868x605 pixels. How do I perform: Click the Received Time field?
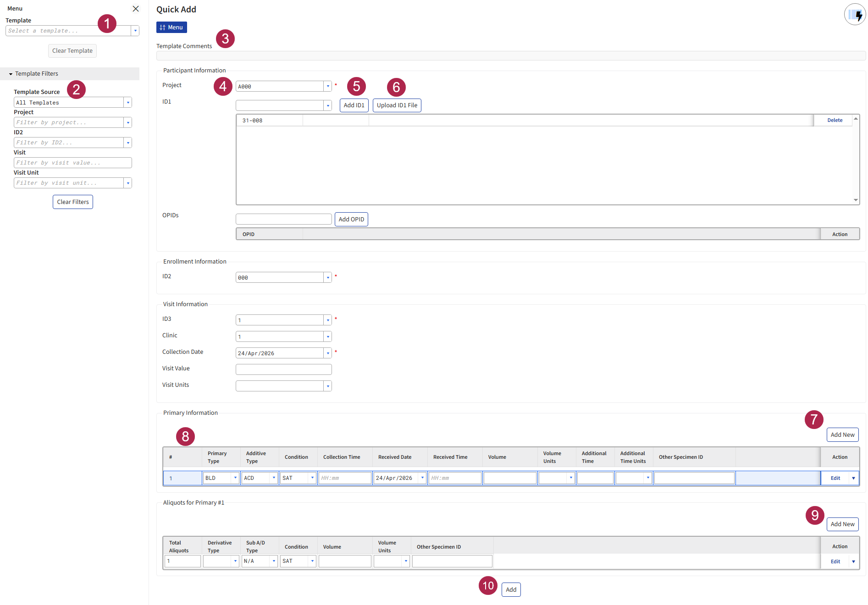[x=455, y=478]
